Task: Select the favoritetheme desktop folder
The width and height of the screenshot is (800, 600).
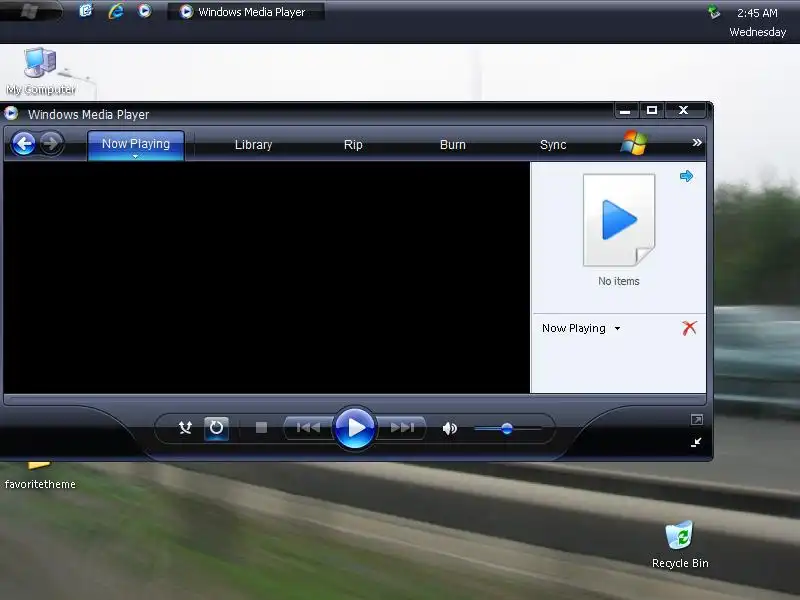Action: (x=40, y=476)
